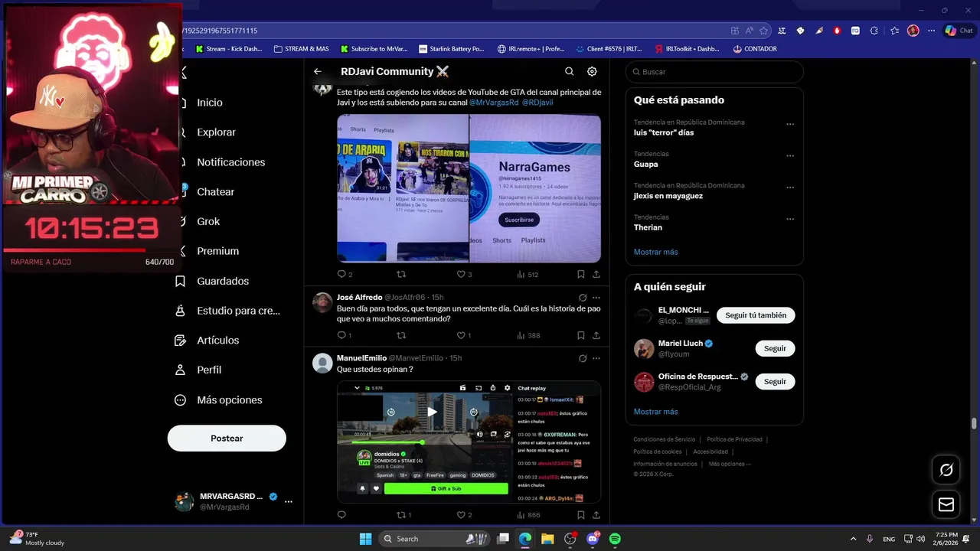Add page to browser favorites star
This screenshot has width=980, height=551.
[x=763, y=31]
